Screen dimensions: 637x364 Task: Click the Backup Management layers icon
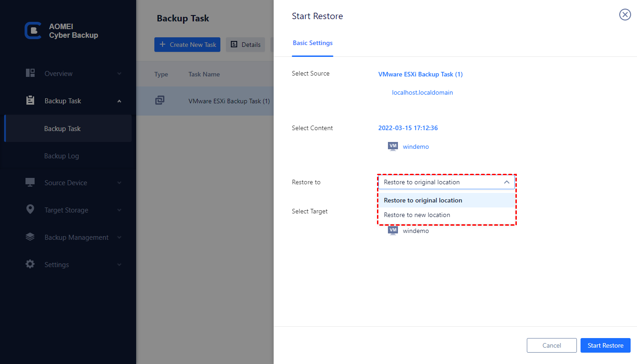(x=30, y=237)
